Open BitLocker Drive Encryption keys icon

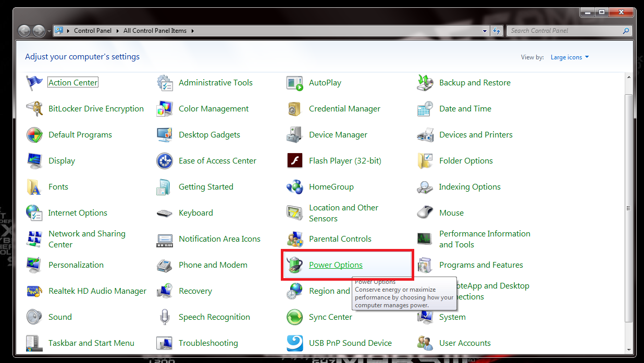click(x=34, y=109)
